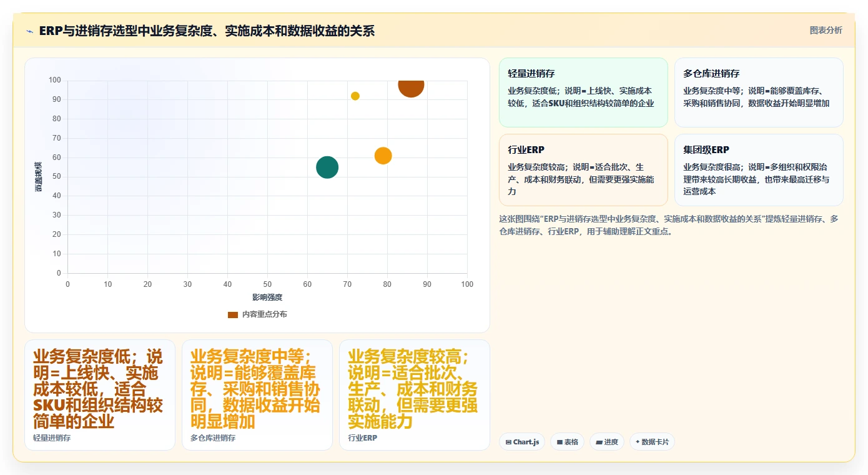Screen dimensions: 868x475
Task: Select the 业务复杂度低 data card
Action: (100, 395)
